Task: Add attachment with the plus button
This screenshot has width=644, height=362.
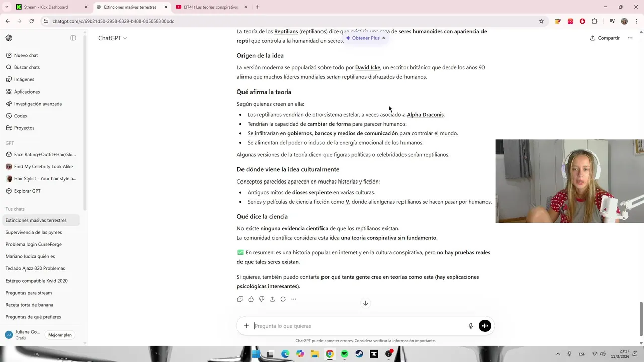Action: [x=246, y=326]
